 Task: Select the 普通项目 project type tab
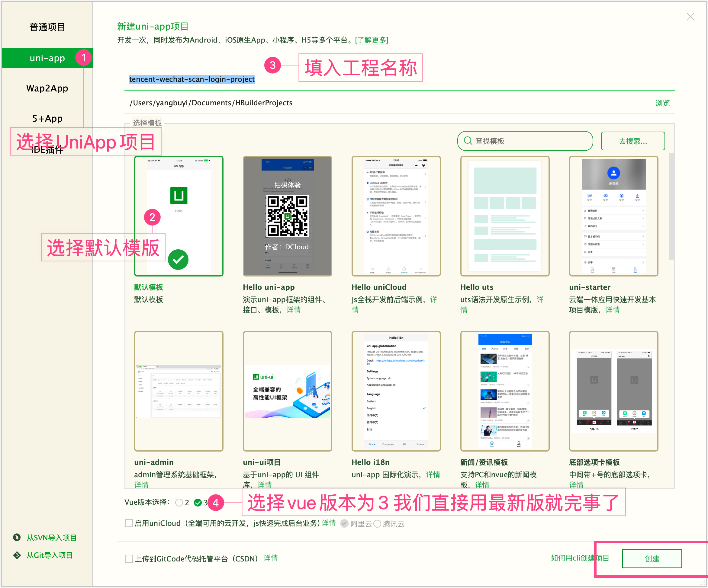[x=47, y=27]
